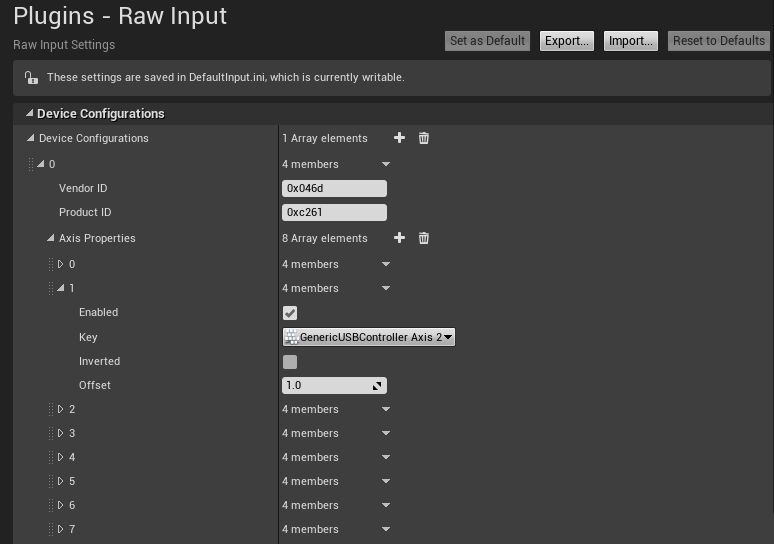Viewport: 774px width, 544px height.
Task: Click the Set as Default button
Action: click(x=487, y=41)
